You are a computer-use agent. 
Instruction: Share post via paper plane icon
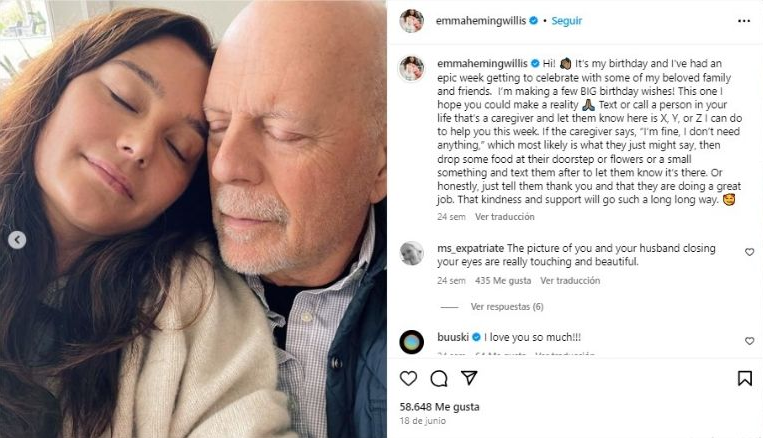click(469, 378)
